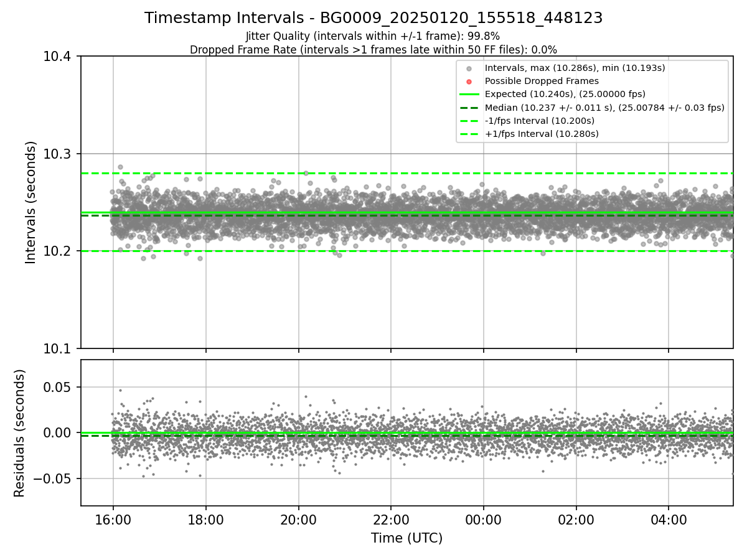Image resolution: width=747 pixels, height=560 pixels.
Task: Click the solid green Expected legend line
Action: (x=469, y=94)
